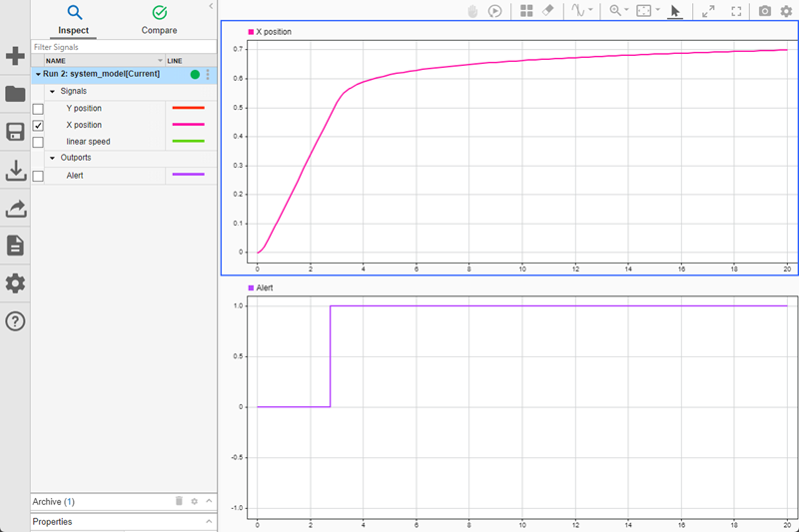Image resolution: width=799 pixels, height=532 pixels.
Task: Click the purple Alert line color swatch
Action: point(188,175)
